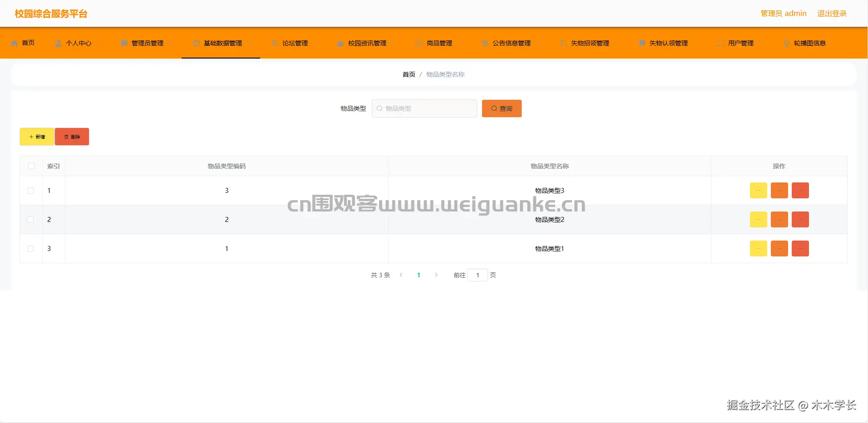The image size is (868, 423).
Task: Click the icon beside 失物认领管理
Action: tap(642, 43)
